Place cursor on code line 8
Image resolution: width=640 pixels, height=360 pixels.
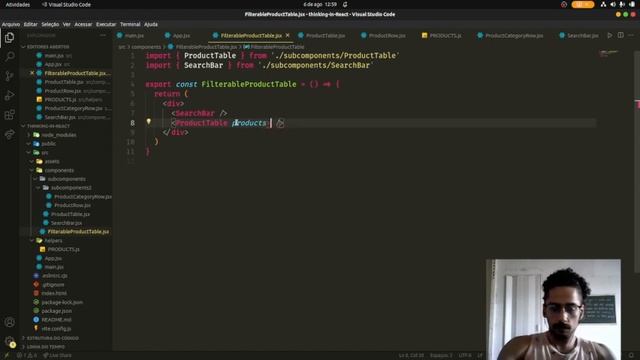[371, 123]
